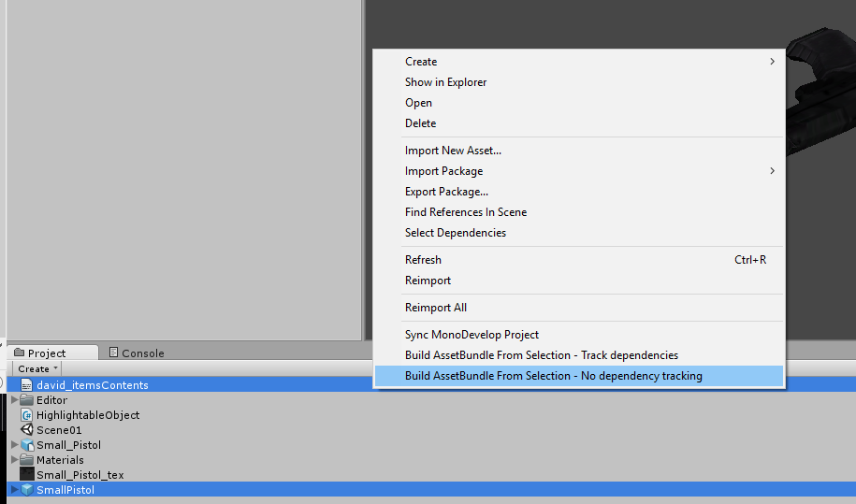Select the Small_Pistol_tex texture name
This screenshot has height=504, width=856.
click(x=80, y=475)
